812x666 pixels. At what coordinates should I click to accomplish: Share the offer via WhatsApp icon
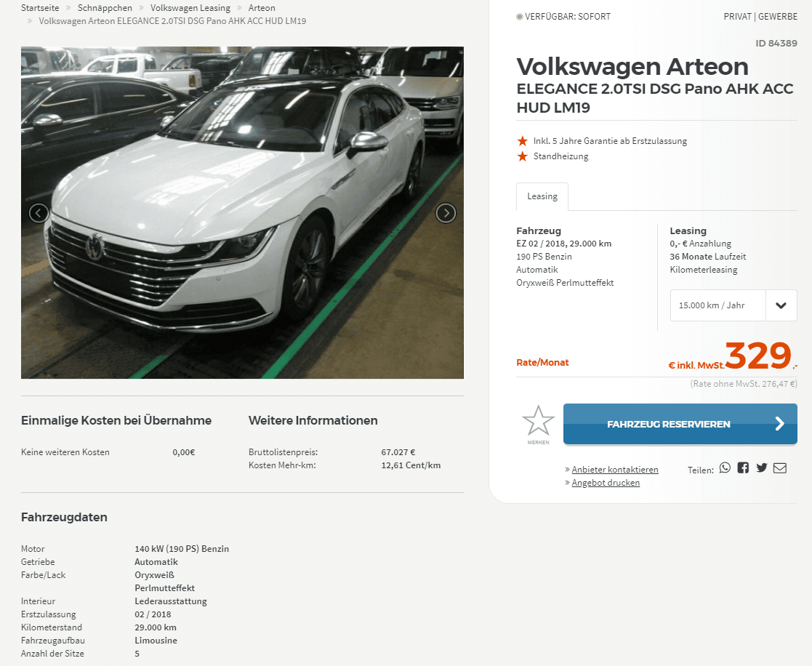point(725,468)
